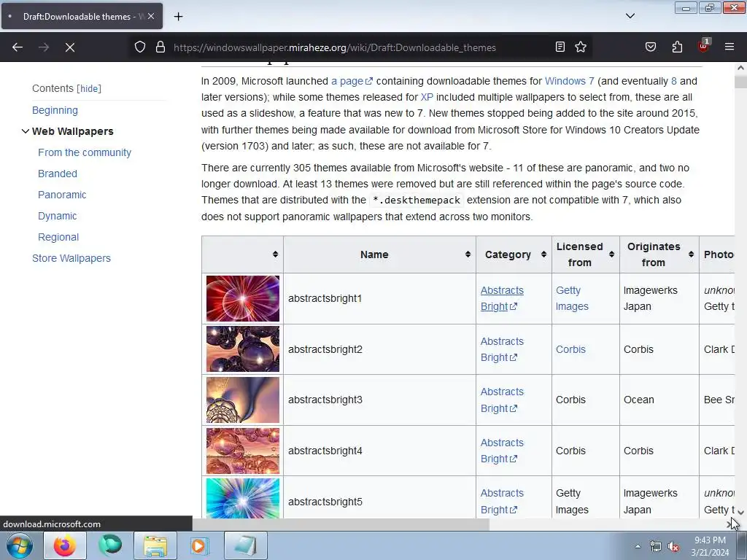Follow the '8' version link
Viewport: 747px width, 560px height.
pyautogui.click(x=673, y=81)
